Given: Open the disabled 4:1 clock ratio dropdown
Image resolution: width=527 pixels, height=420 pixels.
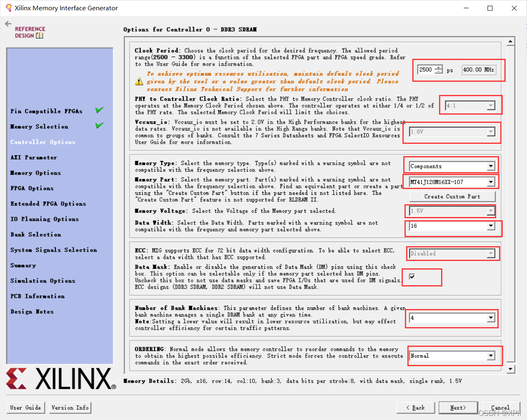Looking at the screenshot, I should click(x=470, y=106).
